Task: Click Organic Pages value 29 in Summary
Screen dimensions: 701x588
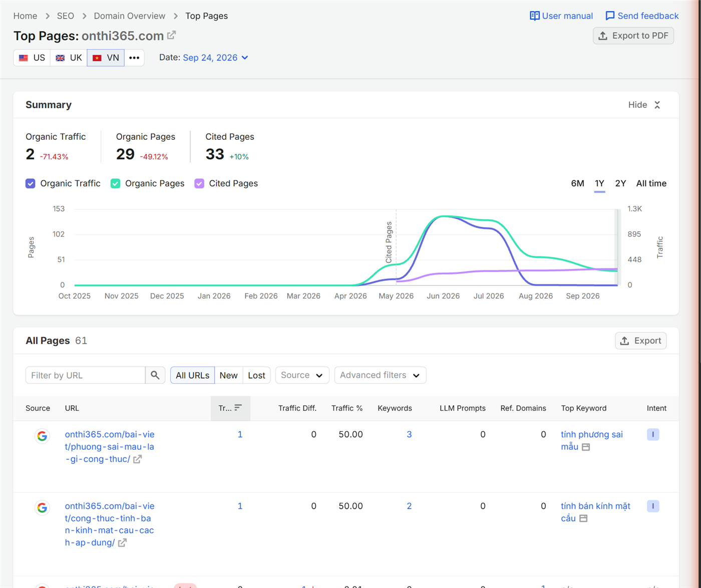Action: click(125, 154)
